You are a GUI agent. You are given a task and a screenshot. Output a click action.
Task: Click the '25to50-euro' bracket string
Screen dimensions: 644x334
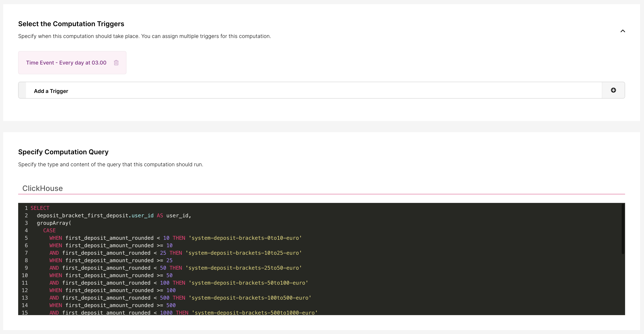pos(244,268)
